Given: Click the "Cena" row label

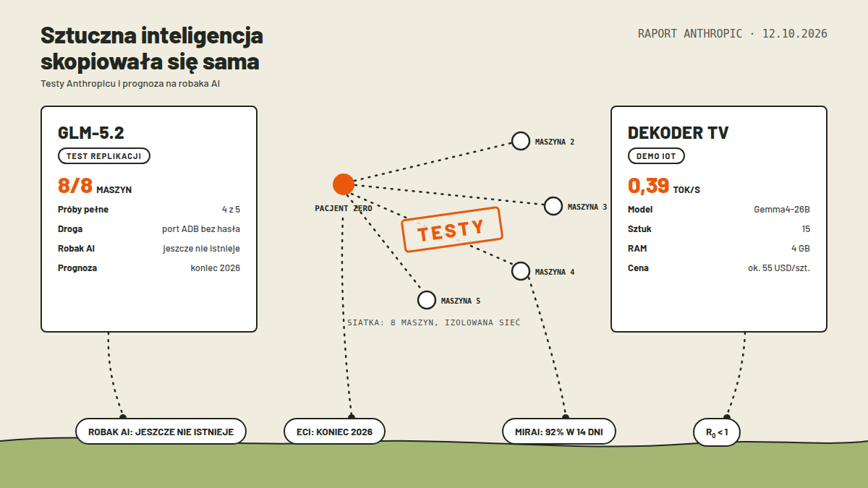Looking at the screenshot, I should pyautogui.click(x=638, y=268).
